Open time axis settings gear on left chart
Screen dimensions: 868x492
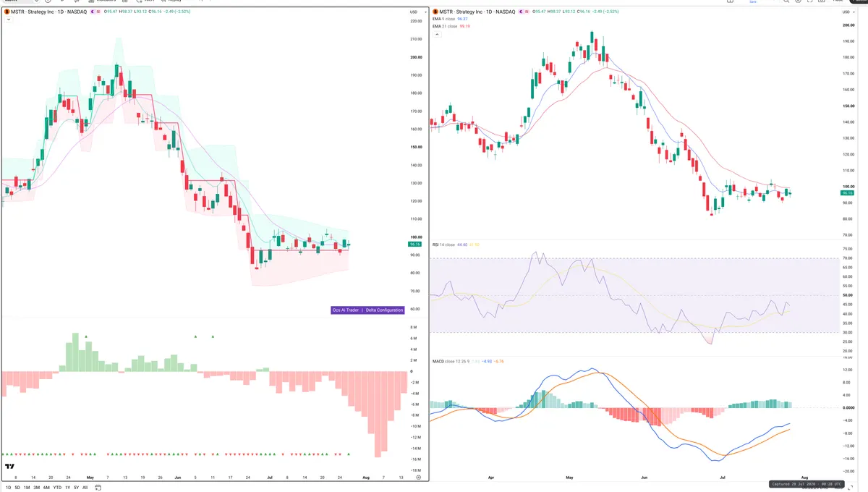tap(418, 478)
